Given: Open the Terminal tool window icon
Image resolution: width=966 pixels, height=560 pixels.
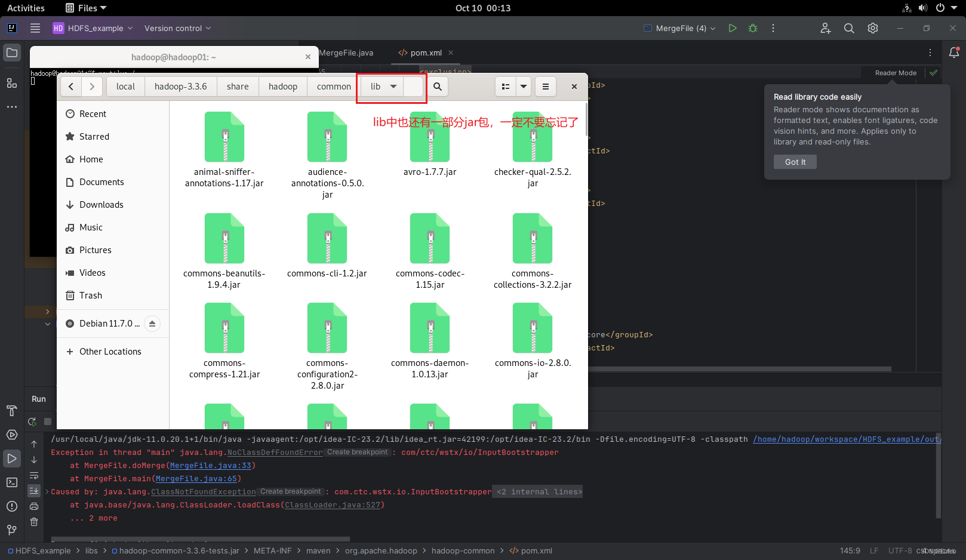Looking at the screenshot, I should click(x=12, y=482).
